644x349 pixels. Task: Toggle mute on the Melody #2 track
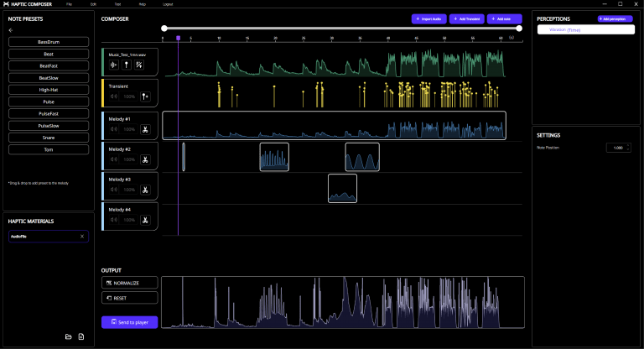click(x=114, y=160)
